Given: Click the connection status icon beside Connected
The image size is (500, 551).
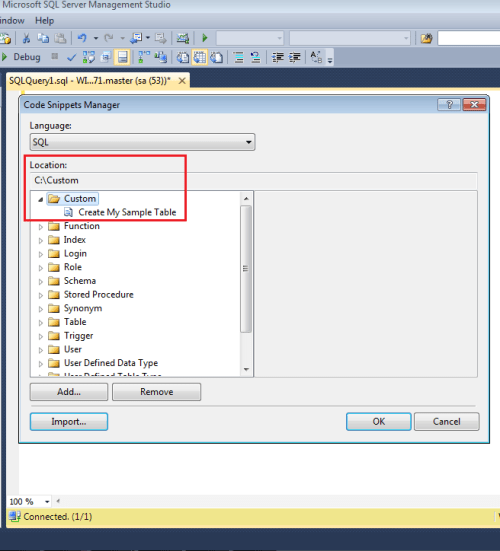Looking at the screenshot, I should [15, 516].
